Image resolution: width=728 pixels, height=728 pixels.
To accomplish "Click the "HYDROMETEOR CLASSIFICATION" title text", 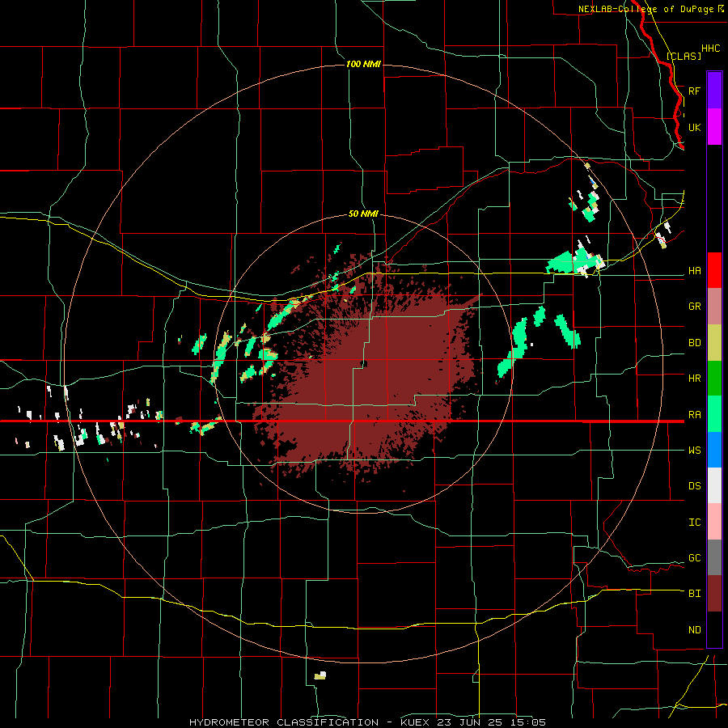I will (284, 722).
